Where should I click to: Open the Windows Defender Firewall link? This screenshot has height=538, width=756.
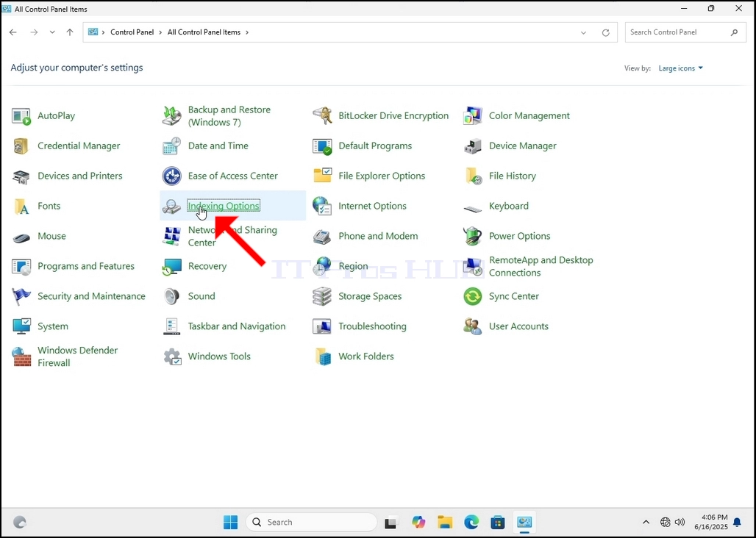coord(78,356)
